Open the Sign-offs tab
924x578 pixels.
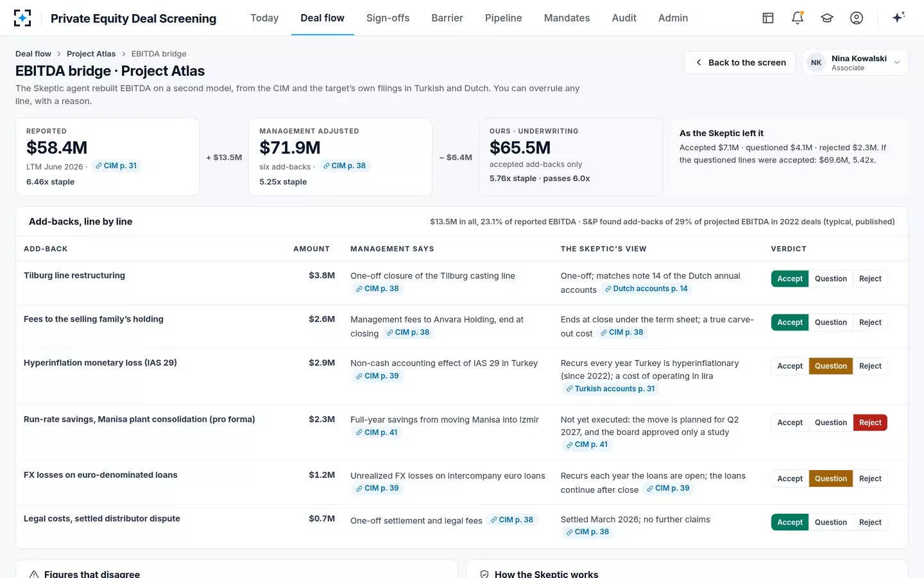coord(388,18)
